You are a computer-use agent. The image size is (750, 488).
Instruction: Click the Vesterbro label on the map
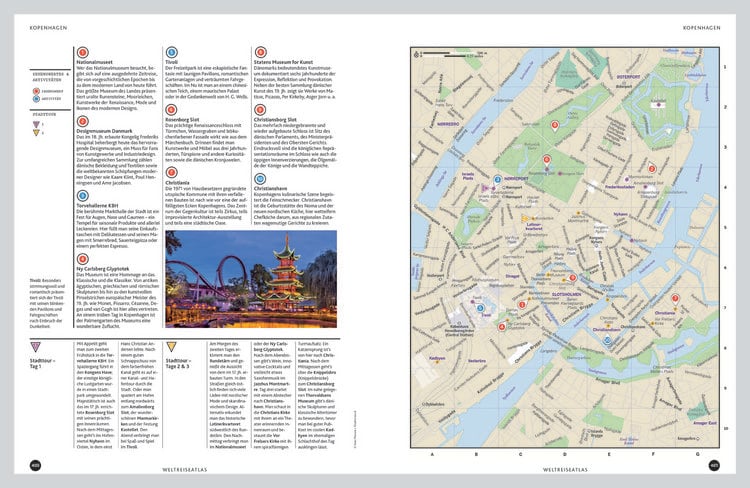coord(477,361)
